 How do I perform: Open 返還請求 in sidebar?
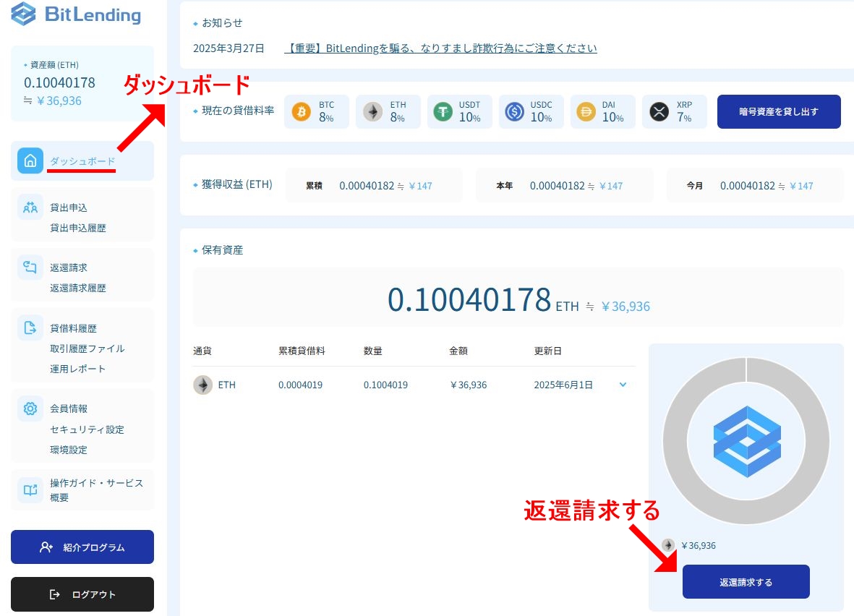tap(69, 268)
